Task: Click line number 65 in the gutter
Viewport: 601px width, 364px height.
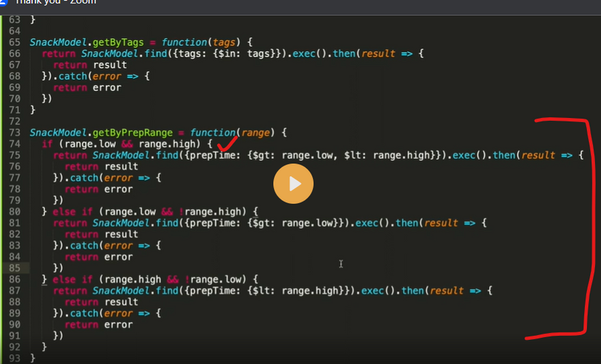Action: tap(14, 42)
